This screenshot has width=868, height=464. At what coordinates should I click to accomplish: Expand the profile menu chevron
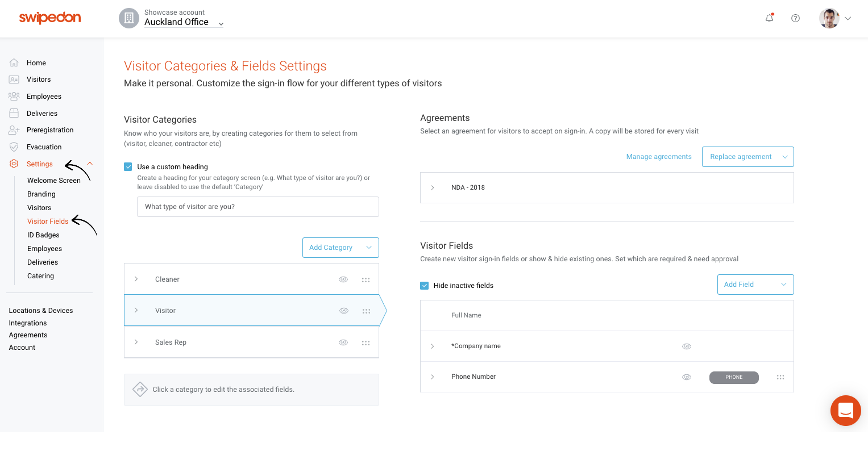point(848,18)
